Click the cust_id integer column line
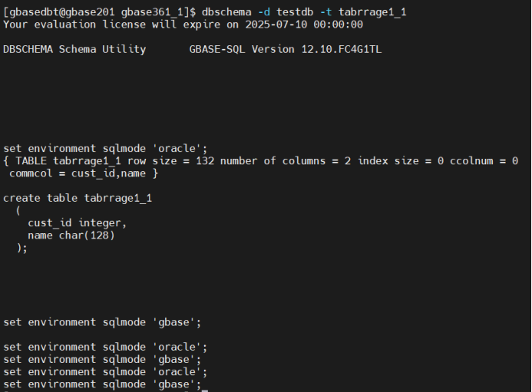 pos(77,223)
